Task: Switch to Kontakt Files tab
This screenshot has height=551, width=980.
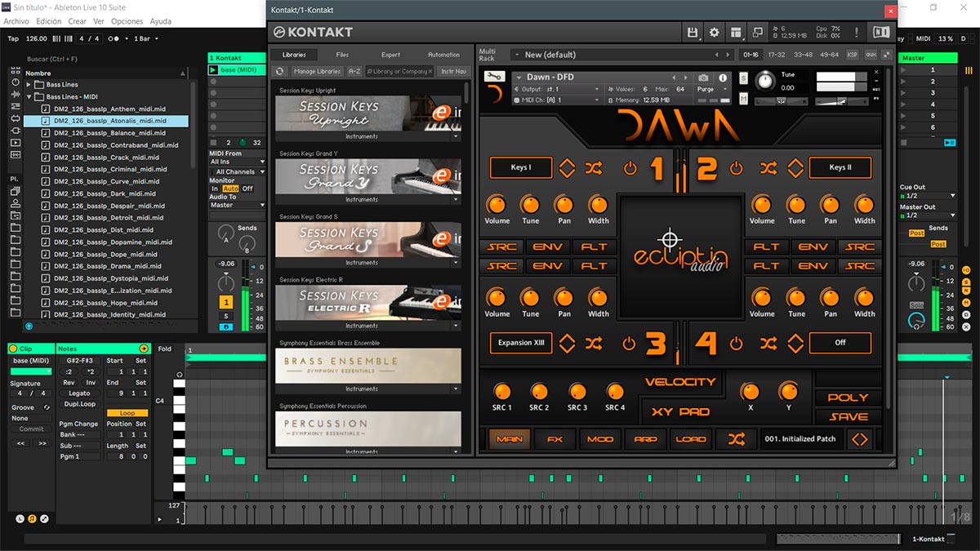Action: point(342,55)
